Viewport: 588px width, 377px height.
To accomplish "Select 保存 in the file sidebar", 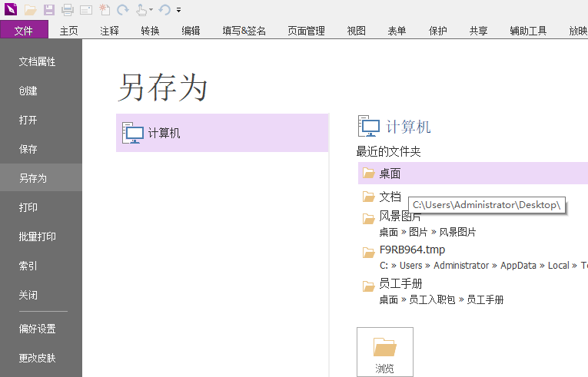I will pyautogui.click(x=41, y=149).
